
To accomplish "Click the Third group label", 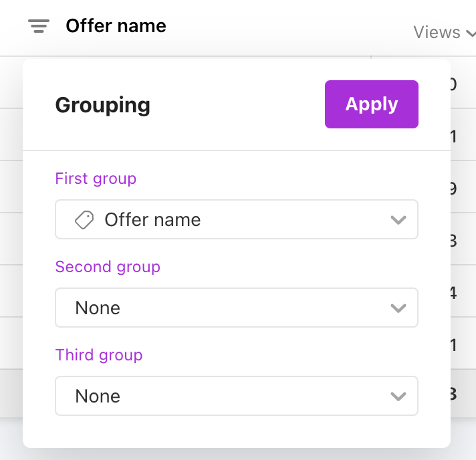I will tap(99, 355).
